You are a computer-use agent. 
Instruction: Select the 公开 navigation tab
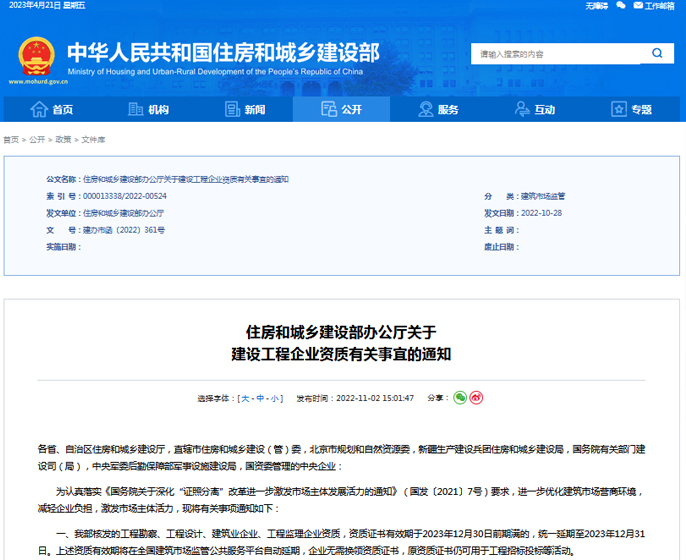click(341, 110)
